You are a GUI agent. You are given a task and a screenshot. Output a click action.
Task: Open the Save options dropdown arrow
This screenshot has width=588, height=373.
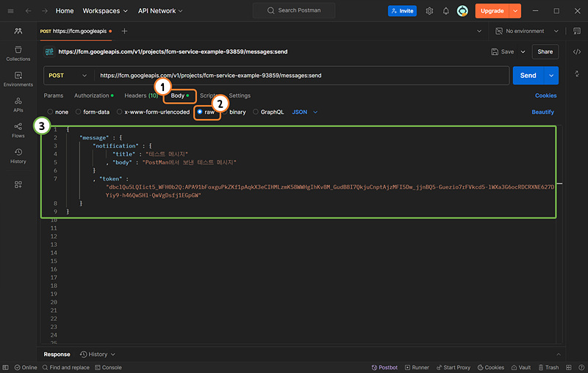(x=523, y=51)
